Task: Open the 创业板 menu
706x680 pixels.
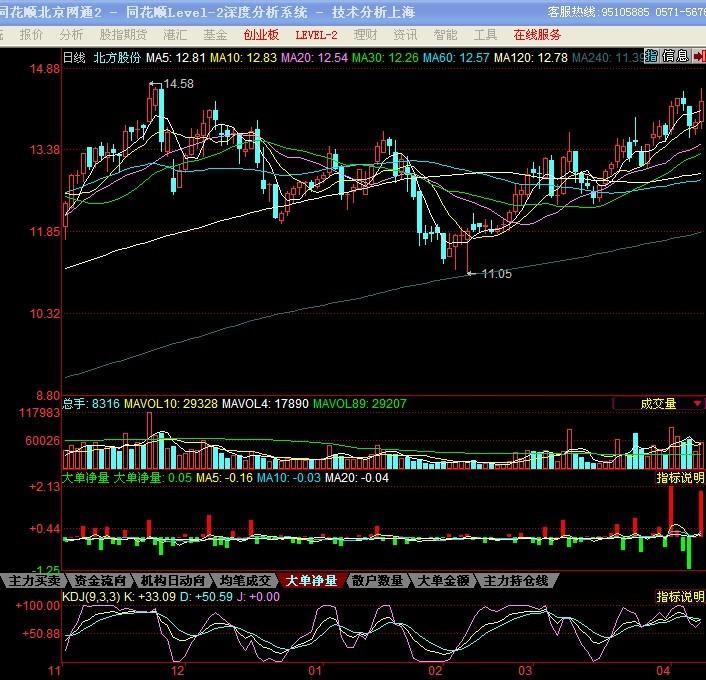Action: click(x=261, y=35)
